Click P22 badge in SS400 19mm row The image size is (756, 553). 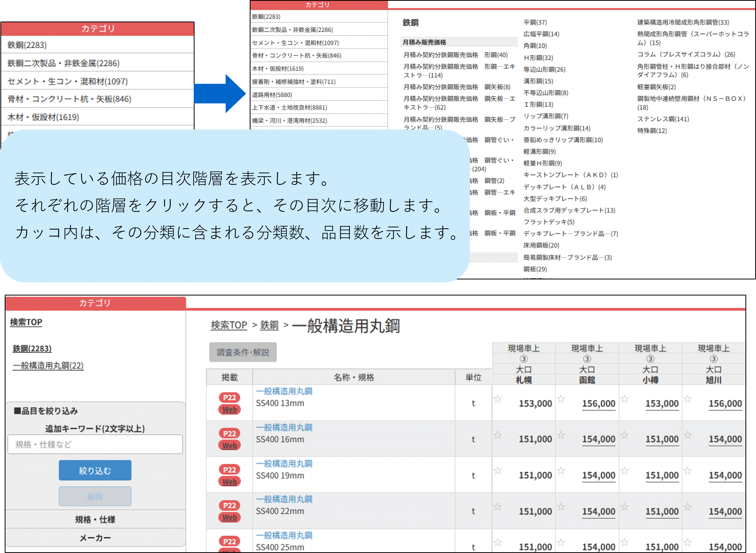pyautogui.click(x=230, y=470)
